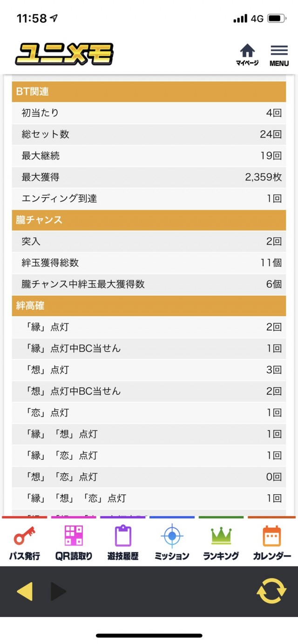Tap the 「想」点灯中BC当せん row
This screenshot has width=298, height=644.
(x=149, y=391)
